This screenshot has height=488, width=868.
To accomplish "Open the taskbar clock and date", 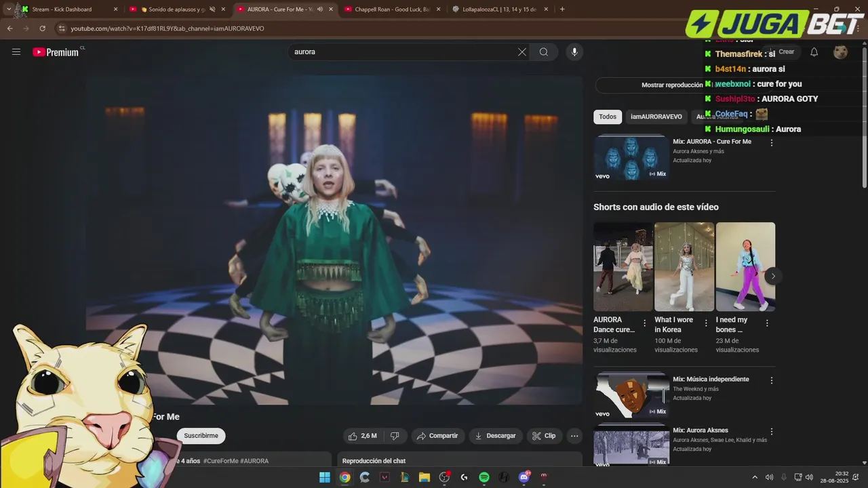I will pyautogui.click(x=834, y=477).
